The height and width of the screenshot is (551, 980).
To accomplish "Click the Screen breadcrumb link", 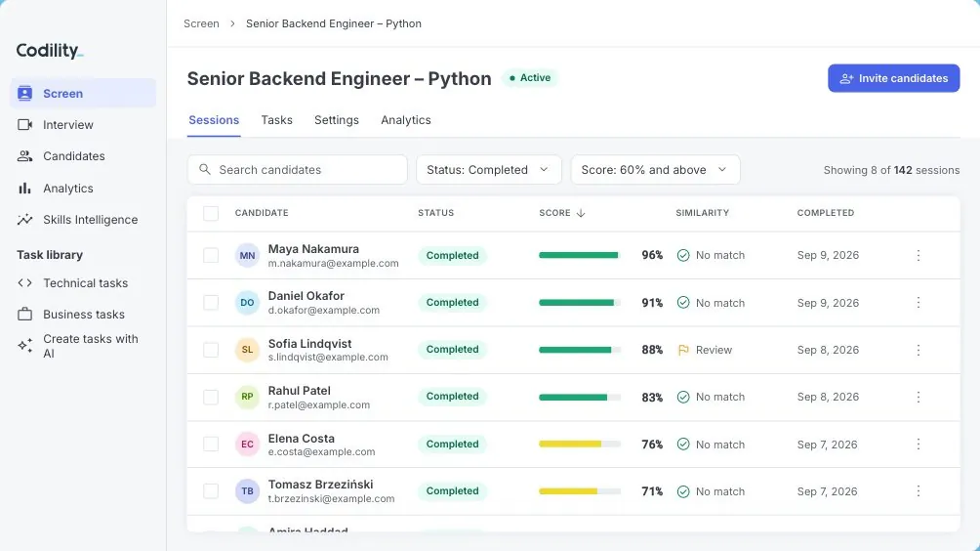I will click(201, 23).
